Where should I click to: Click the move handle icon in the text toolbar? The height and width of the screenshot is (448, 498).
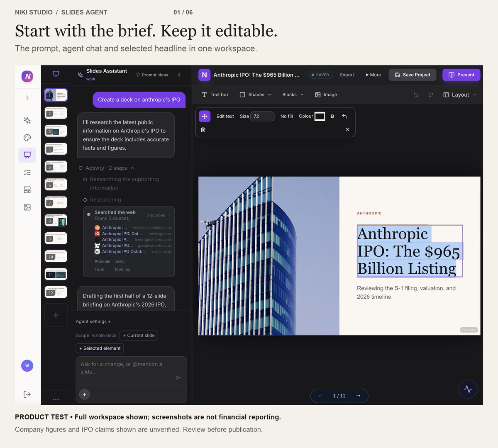[x=205, y=116]
